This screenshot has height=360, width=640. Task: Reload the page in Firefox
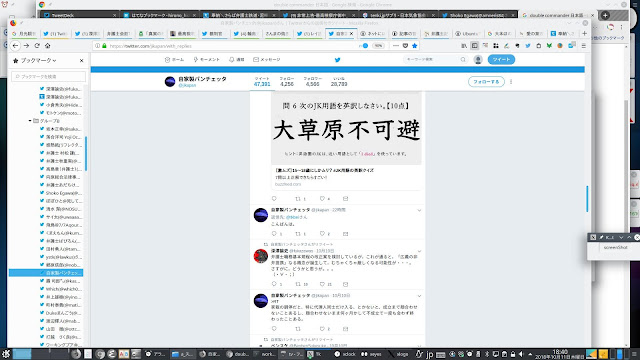coord(37,46)
